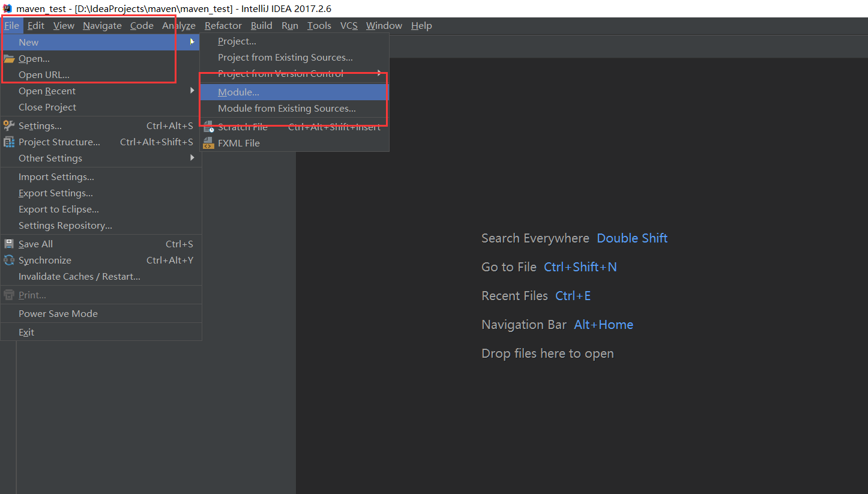Choose Save All menu item
Image resolution: width=868 pixels, height=494 pixels.
[100, 244]
